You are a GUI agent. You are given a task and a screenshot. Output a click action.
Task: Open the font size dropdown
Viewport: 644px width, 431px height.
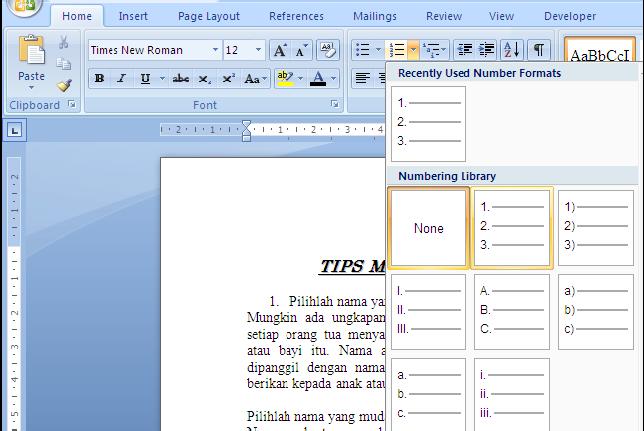tap(258, 50)
